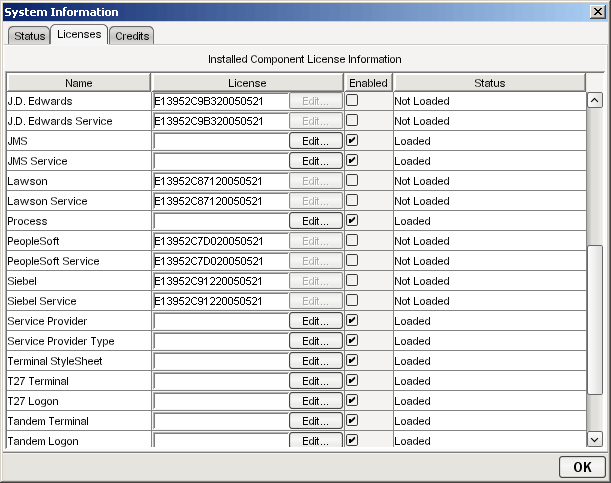
Task: Toggle Enabled checkbox for PeopleSoft Service
Action: tap(352, 261)
